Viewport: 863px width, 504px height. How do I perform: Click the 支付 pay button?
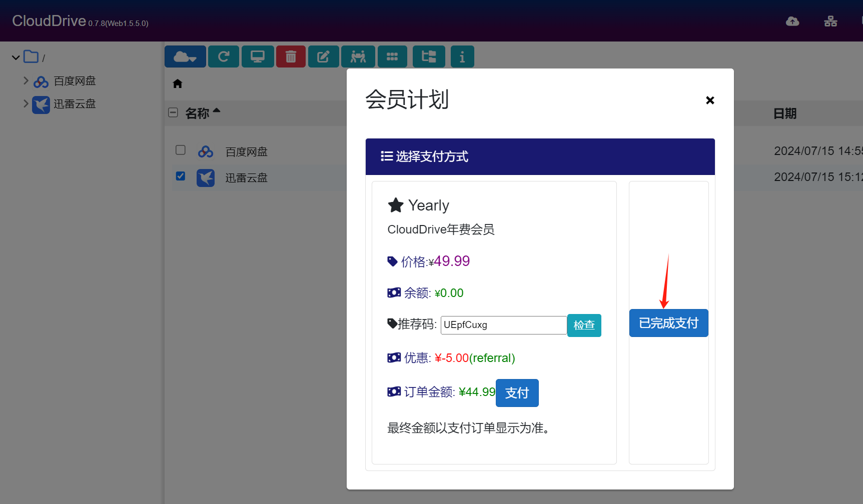[x=517, y=393]
